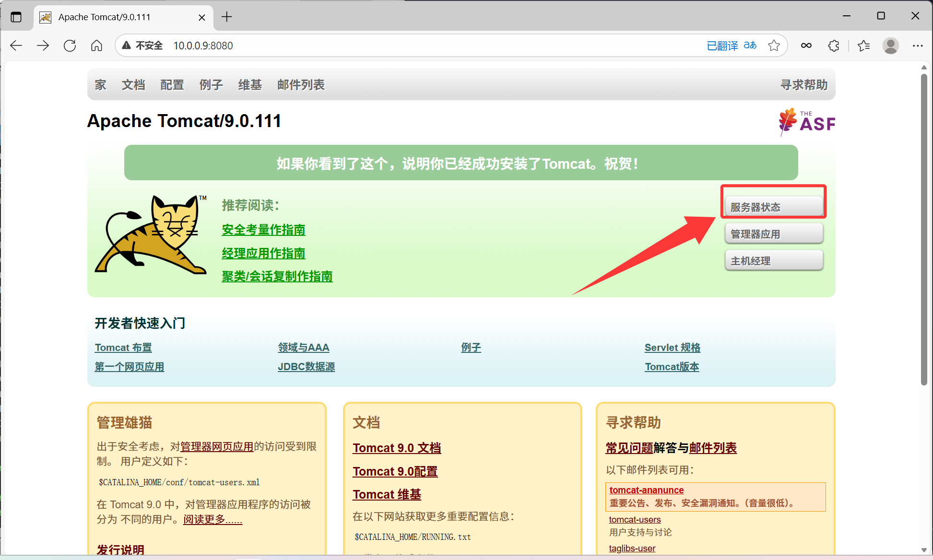This screenshot has height=560, width=933.
Task: Reload the Tomcat page
Action: pos(70,46)
